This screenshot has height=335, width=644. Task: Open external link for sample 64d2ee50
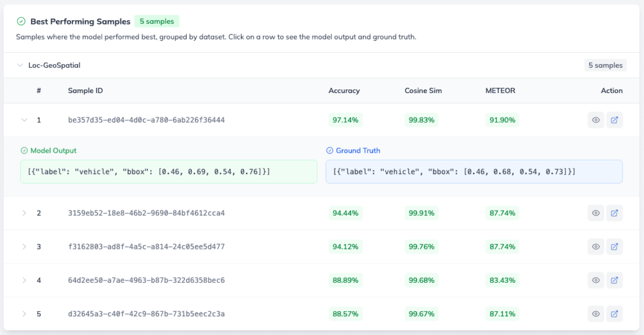tap(614, 280)
